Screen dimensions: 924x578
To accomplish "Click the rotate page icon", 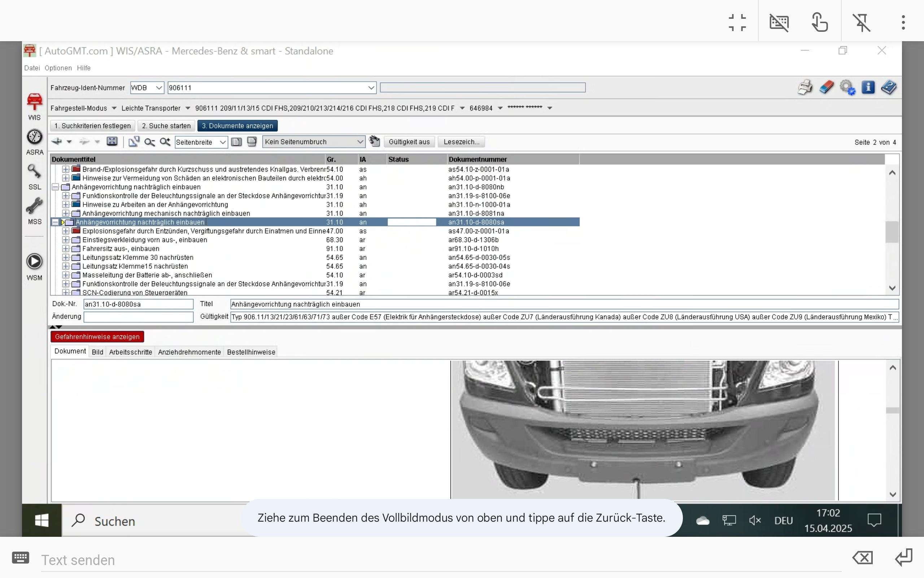I will tap(134, 142).
